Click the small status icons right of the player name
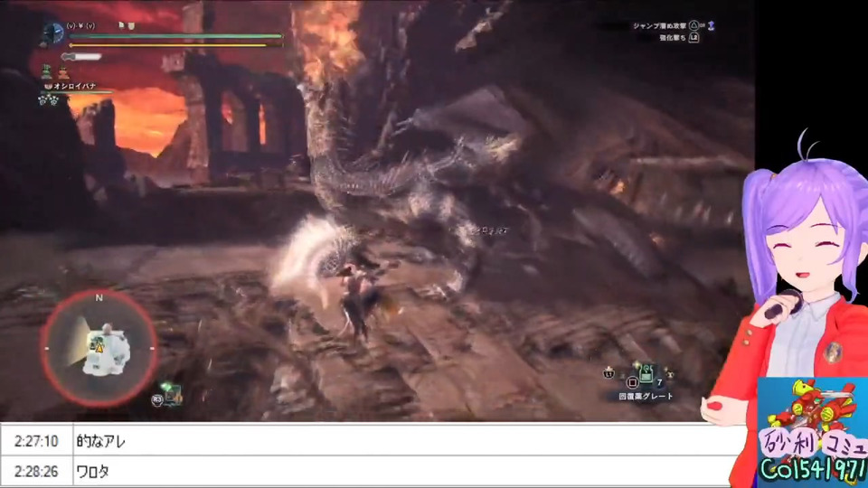The width and height of the screenshot is (868, 488). [x=127, y=25]
